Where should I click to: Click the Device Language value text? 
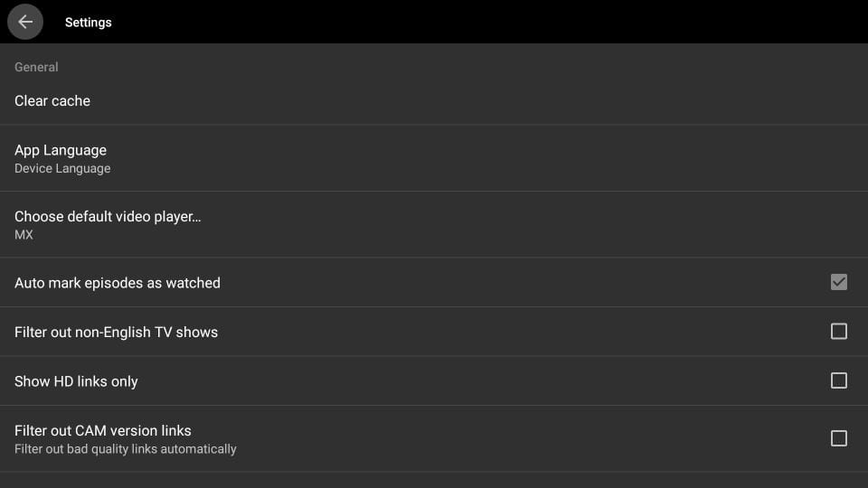[62, 169]
